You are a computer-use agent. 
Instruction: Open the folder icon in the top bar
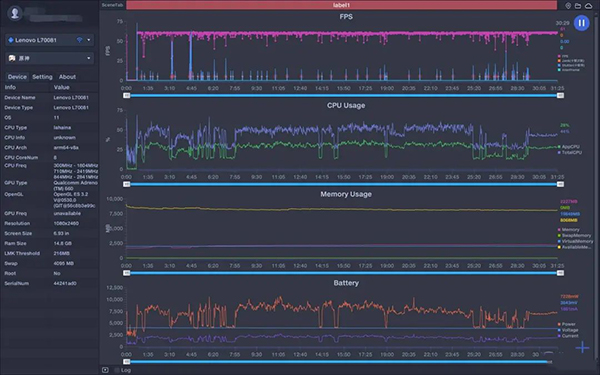pos(578,5)
